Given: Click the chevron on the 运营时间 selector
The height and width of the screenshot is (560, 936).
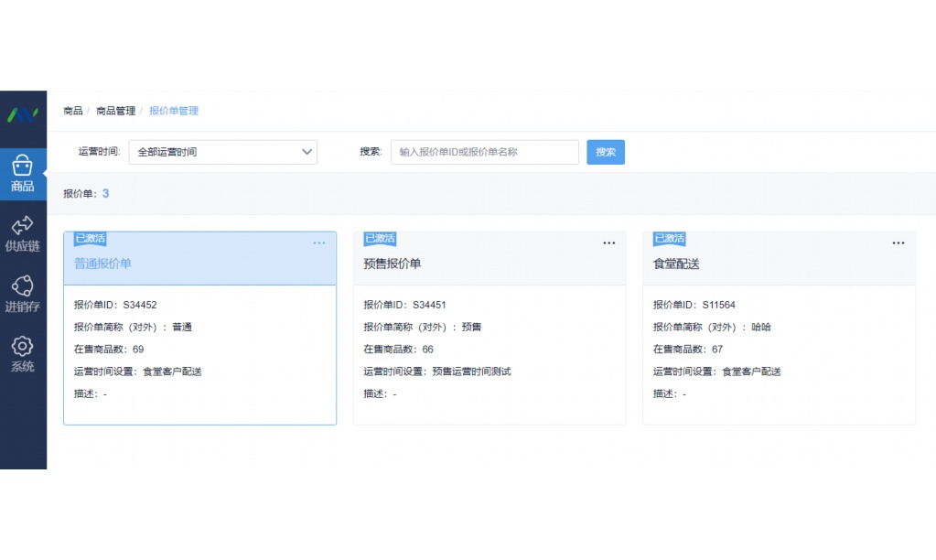Looking at the screenshot, I should 307,152.
